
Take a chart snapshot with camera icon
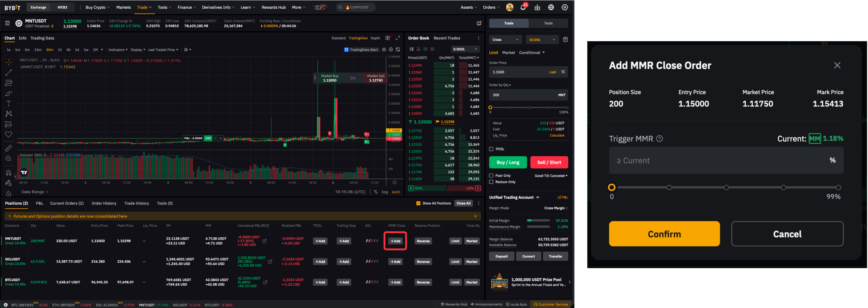coord(384,50)
